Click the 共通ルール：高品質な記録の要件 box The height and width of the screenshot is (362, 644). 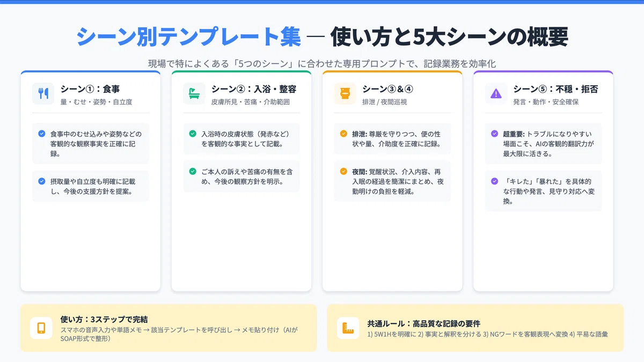coord(475,328)
